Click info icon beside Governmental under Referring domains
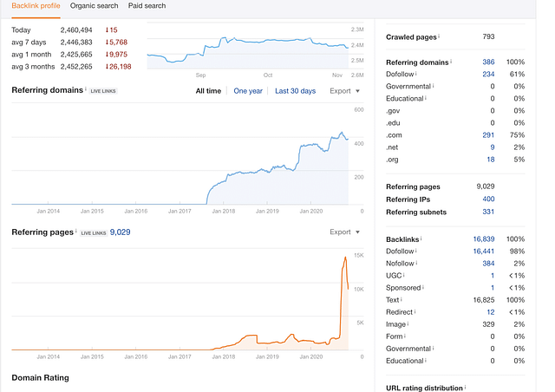555x392 pixels. [x=434, y=86]
